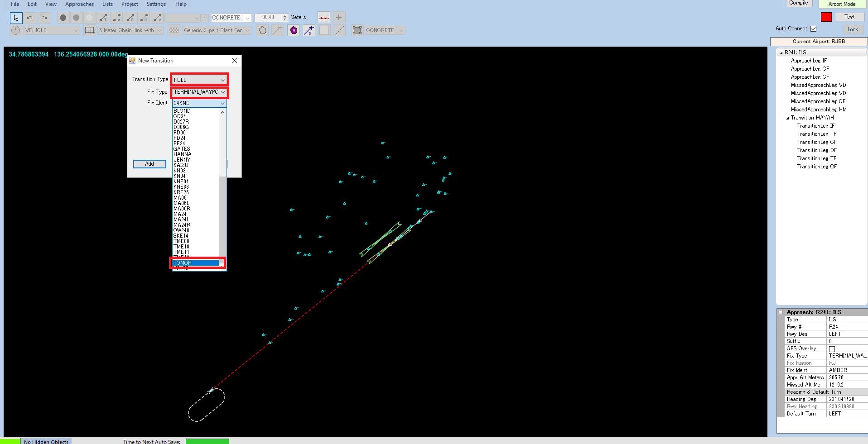
Task: Toggle the Auto Connect checkbox
Action: [x=814, y=29]
